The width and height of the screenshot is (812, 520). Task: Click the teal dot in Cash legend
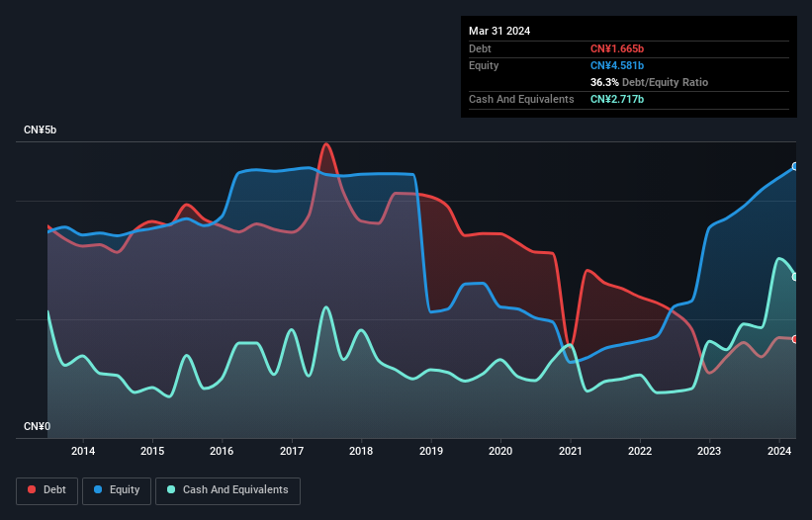tap(171, 489)
